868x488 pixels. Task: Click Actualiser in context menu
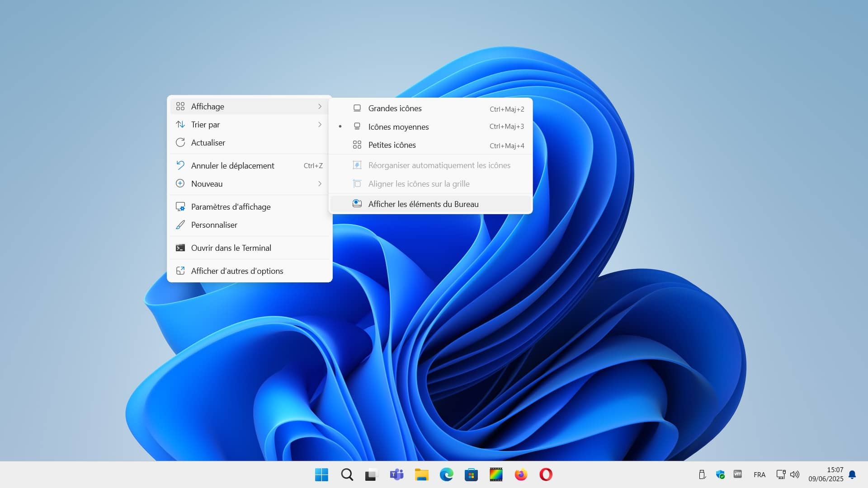coord(208,143)
